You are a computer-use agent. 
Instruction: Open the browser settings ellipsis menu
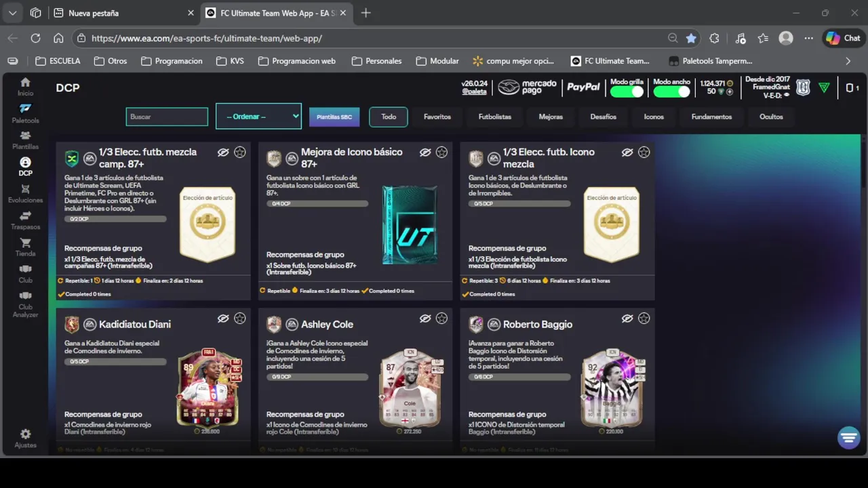pos(808,39)
